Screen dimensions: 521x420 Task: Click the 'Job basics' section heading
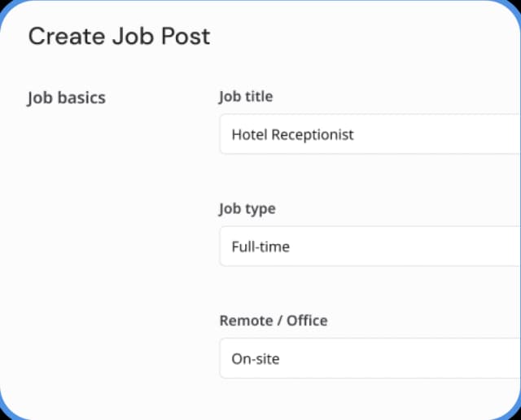pos(67,98)
